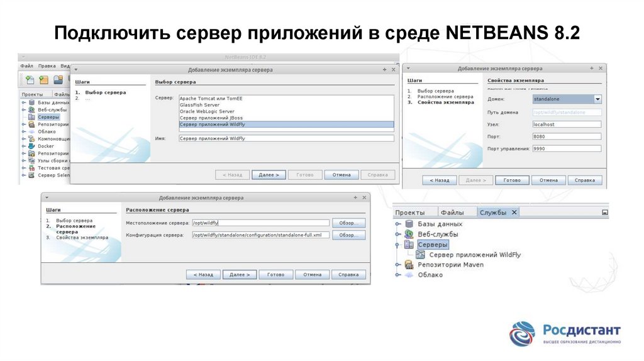Select Сервер приложений JBoss in list

(286, 118)
